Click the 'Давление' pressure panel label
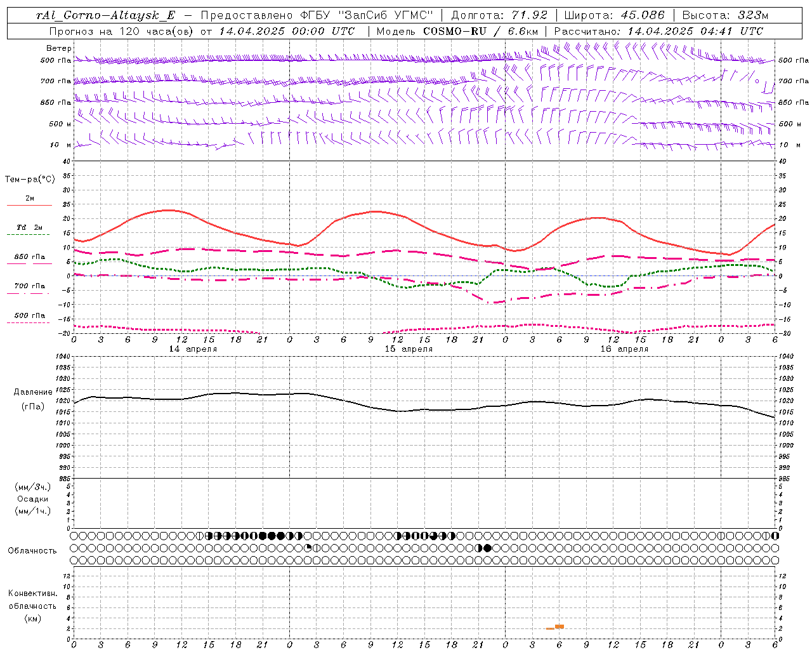The height and width of the screenshot is (650, 812). 33,392
